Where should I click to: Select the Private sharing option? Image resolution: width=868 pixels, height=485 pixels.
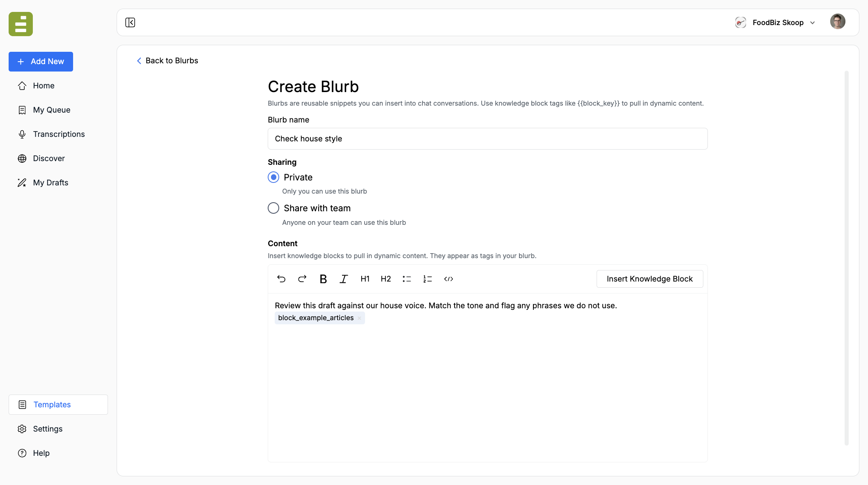tap(273, 177)
